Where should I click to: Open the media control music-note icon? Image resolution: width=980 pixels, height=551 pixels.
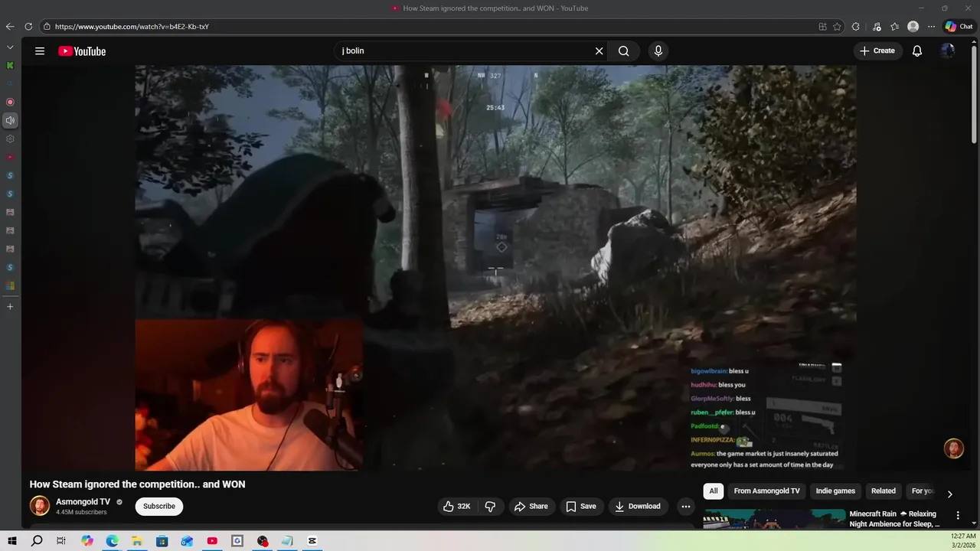(x=877, y=26)
